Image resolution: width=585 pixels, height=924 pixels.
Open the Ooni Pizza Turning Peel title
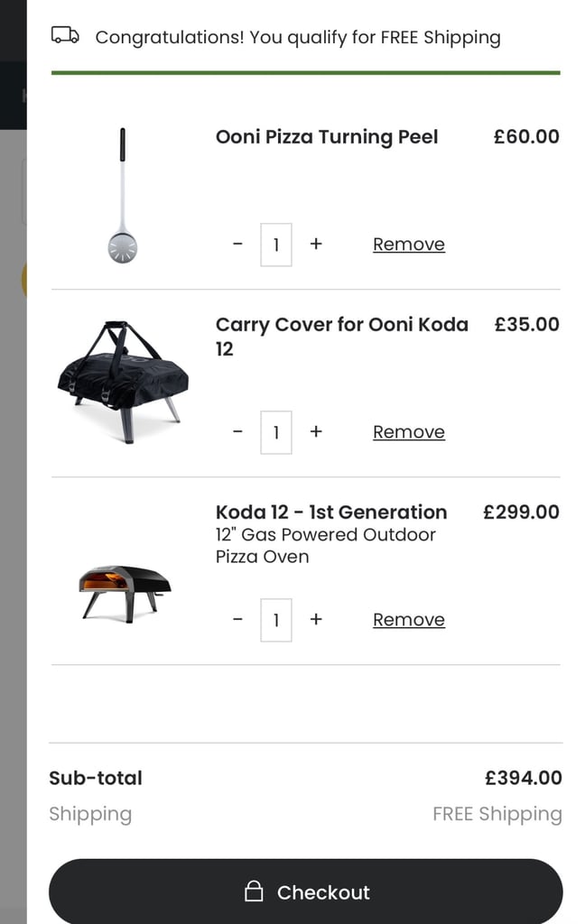[x=327, y=137]
